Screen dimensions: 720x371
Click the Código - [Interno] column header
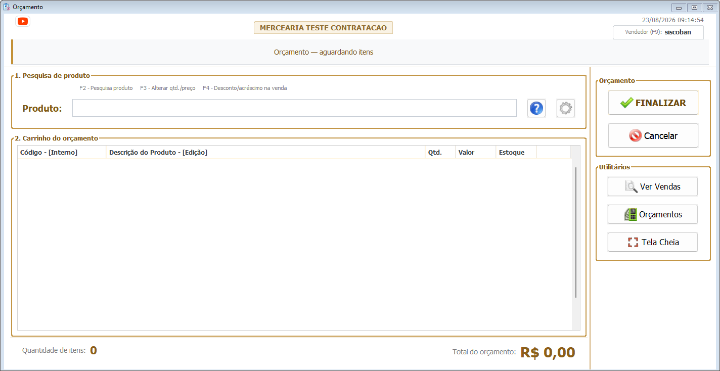[x=62, y=152]
